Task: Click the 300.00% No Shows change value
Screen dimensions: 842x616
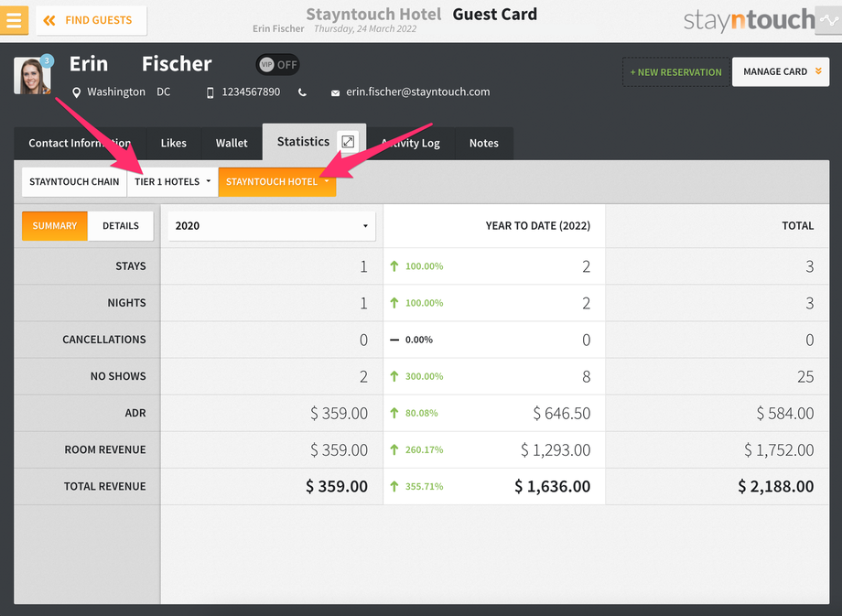Action: (425, 376)
